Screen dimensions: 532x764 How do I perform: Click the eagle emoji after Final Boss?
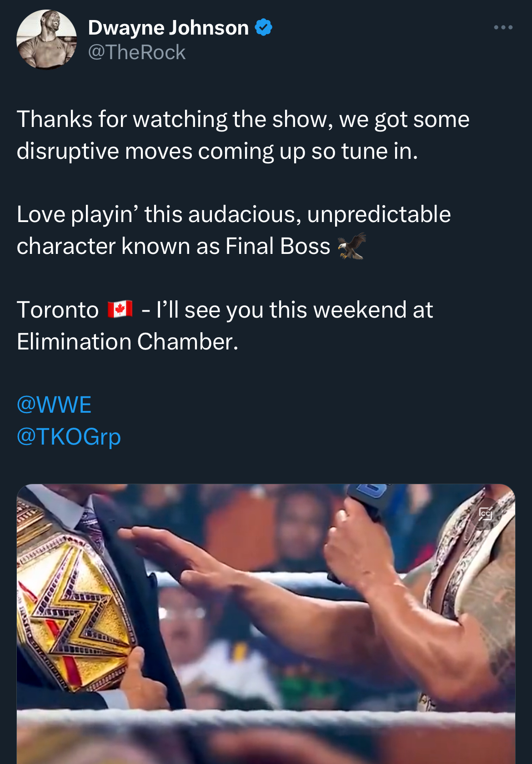(x=352, y=246)
